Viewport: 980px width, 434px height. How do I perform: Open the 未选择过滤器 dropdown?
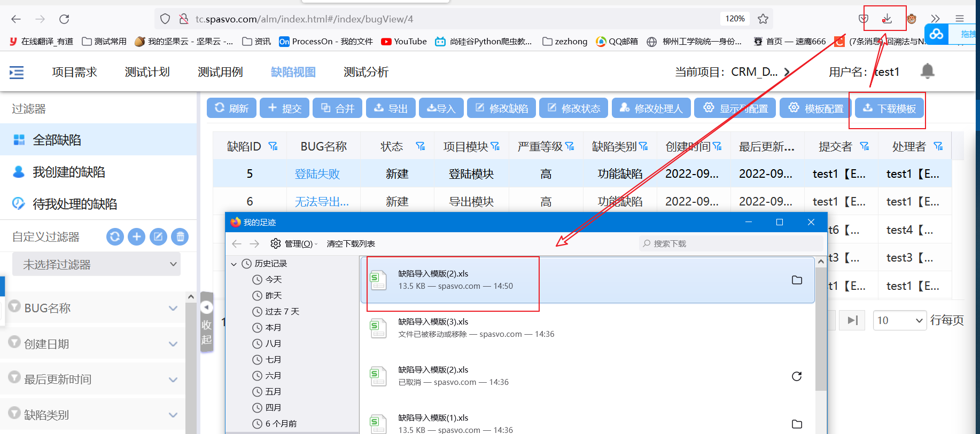96,264
